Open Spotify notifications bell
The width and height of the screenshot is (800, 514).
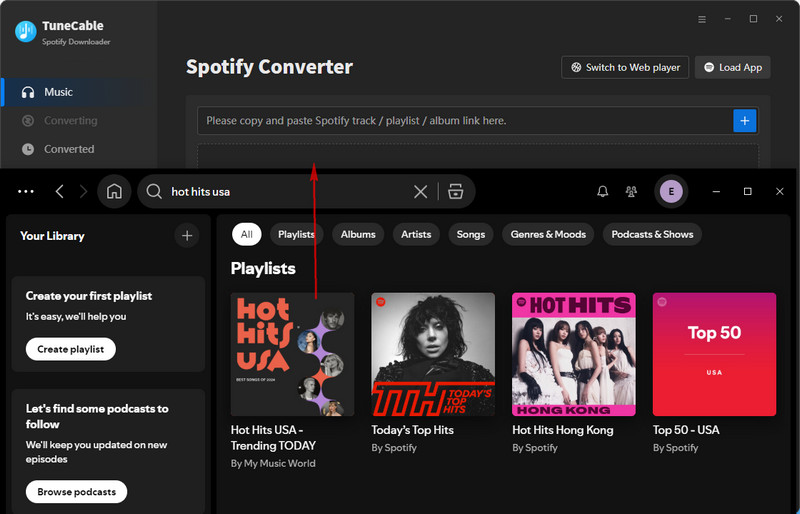tap(603, 191)
